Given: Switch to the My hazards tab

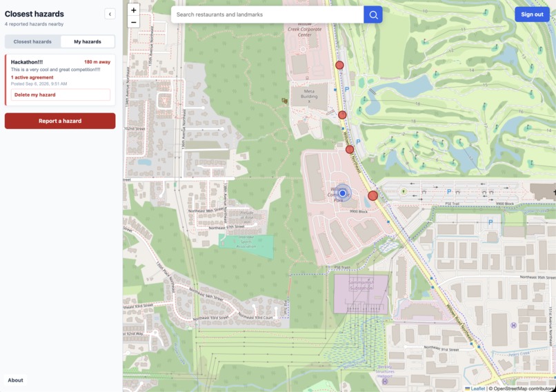Looking at the screenshot, I should (x=88, y=41).
